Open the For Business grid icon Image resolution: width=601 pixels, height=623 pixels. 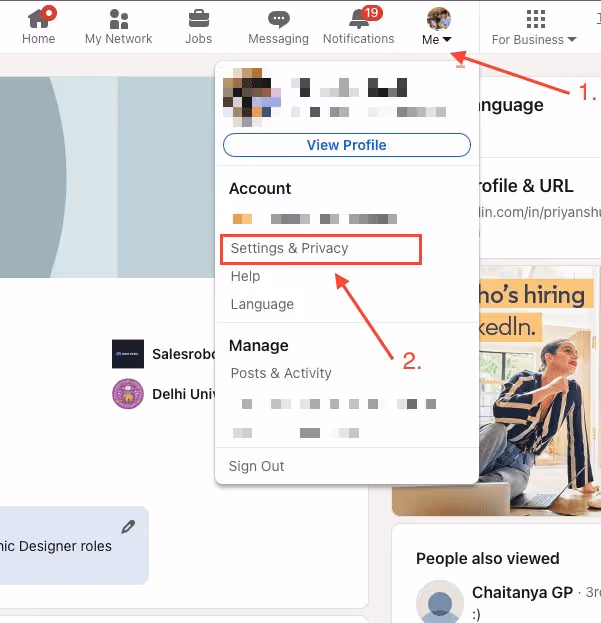(535, 19)
